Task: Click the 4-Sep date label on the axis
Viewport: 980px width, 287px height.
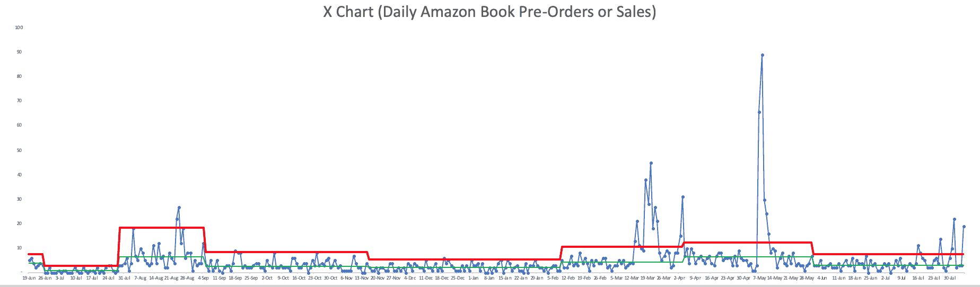Action: tap(203, 277)
